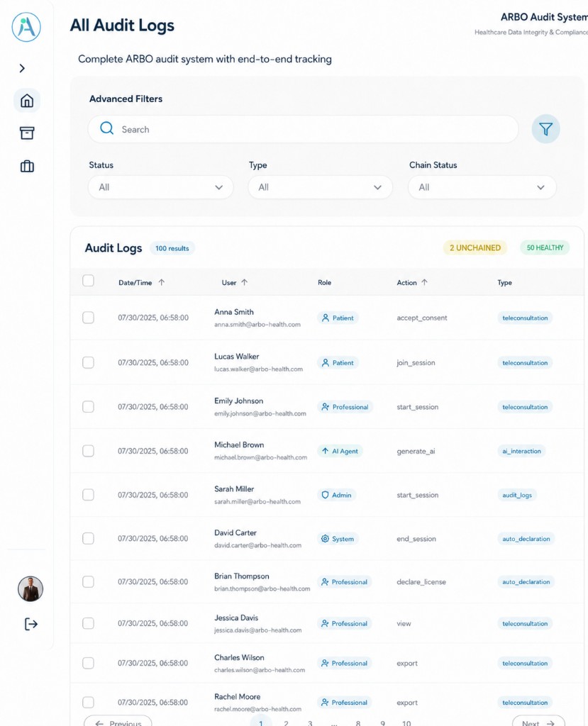Select page 3 in pagination
The image size is (588, 726).
[x=310, y=722]
